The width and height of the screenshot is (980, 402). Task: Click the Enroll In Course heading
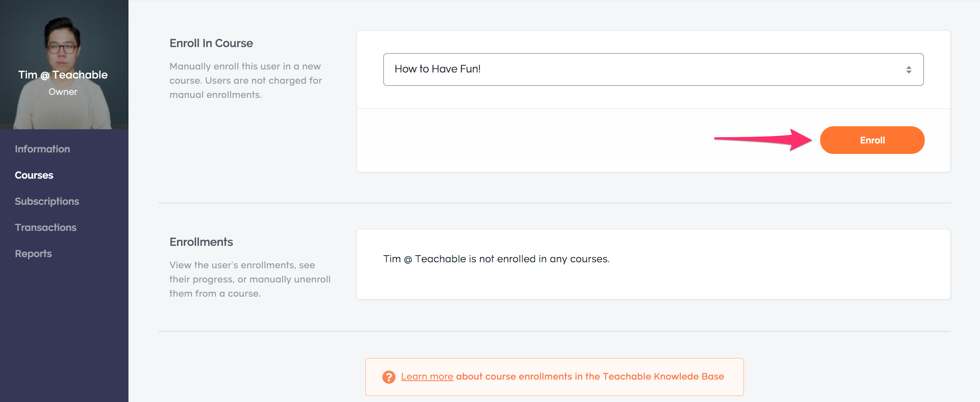pos(211,43)
